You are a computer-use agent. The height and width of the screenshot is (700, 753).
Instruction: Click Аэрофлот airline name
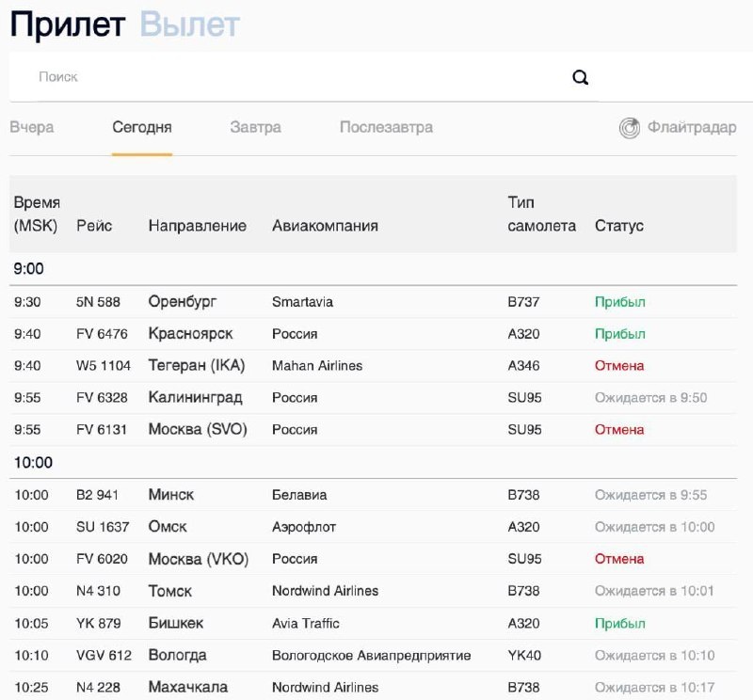tap(304, 527)
